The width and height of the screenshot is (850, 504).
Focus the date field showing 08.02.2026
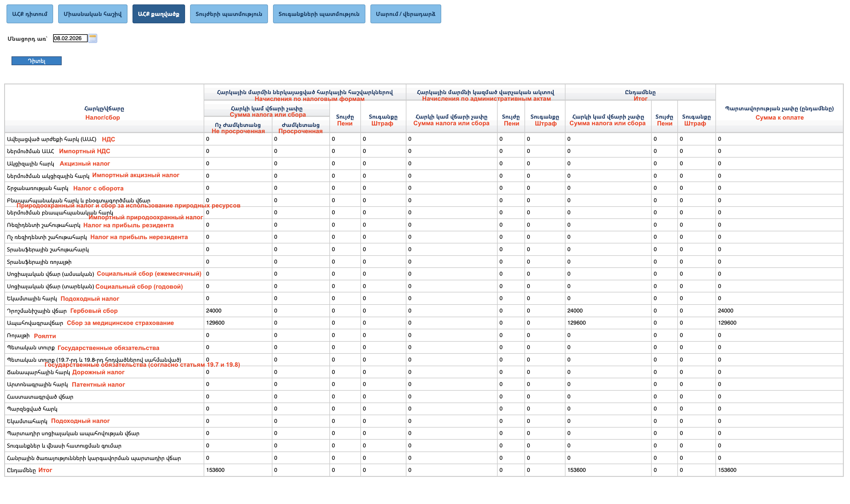tap(70, 38)
